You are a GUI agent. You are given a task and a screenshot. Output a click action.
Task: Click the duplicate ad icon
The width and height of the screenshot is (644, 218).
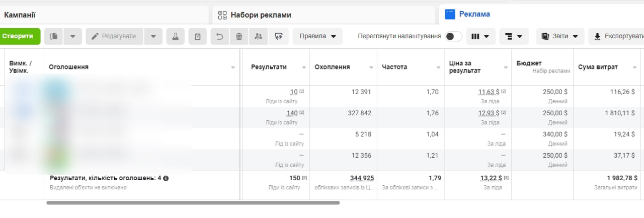click(x=54, y=36)
